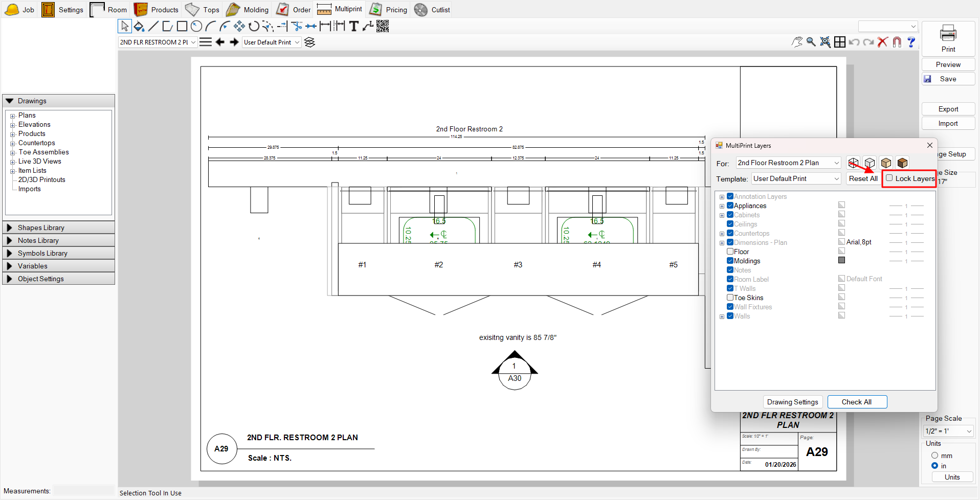The height and width of the screenshot is (500, 980).
Task: Toggle the magnet snap tool
Action: tap(897, 42)
